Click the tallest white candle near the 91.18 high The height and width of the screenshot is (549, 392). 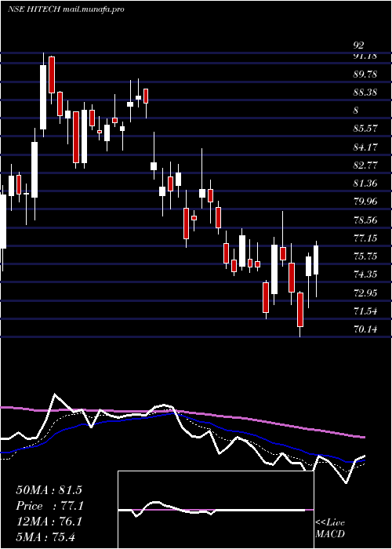coord(43,97)
